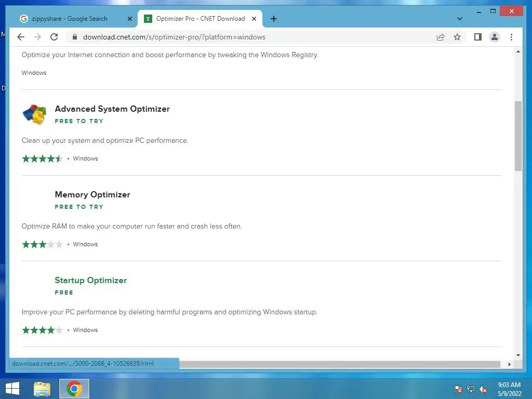Click the address bar URL

(174, 37)
